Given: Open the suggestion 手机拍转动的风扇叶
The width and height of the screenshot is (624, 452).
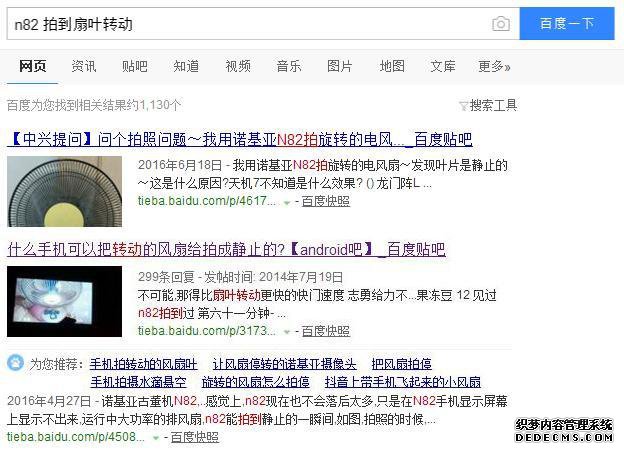Looking at the screenshot, I should click(143, 364).
